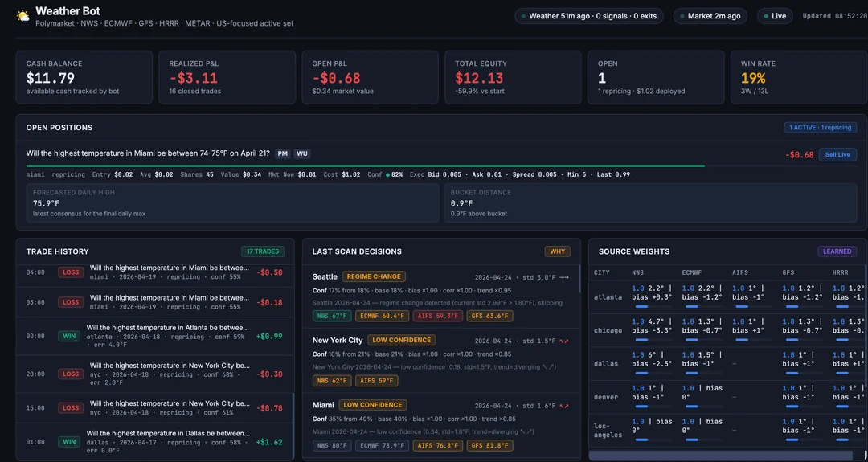The height and width of the screenshot is (462, 868).
Task: Click the AIFS column header
Action: (739, 272)
